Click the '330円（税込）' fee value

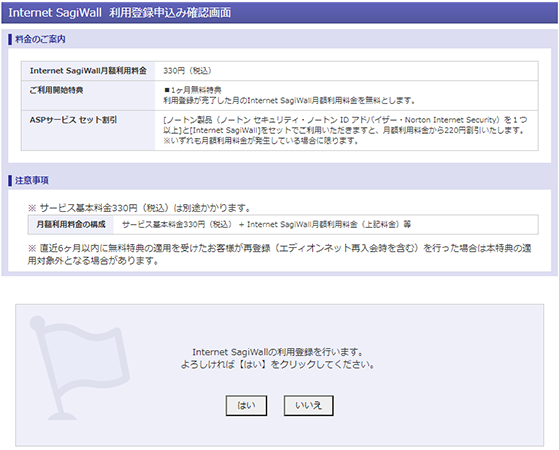tap(188, 71)
